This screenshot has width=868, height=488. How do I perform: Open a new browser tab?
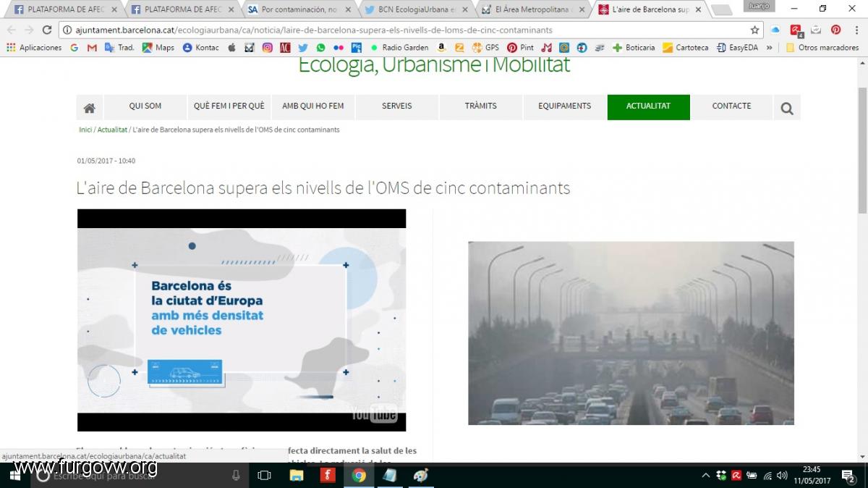tap(721, 10)
